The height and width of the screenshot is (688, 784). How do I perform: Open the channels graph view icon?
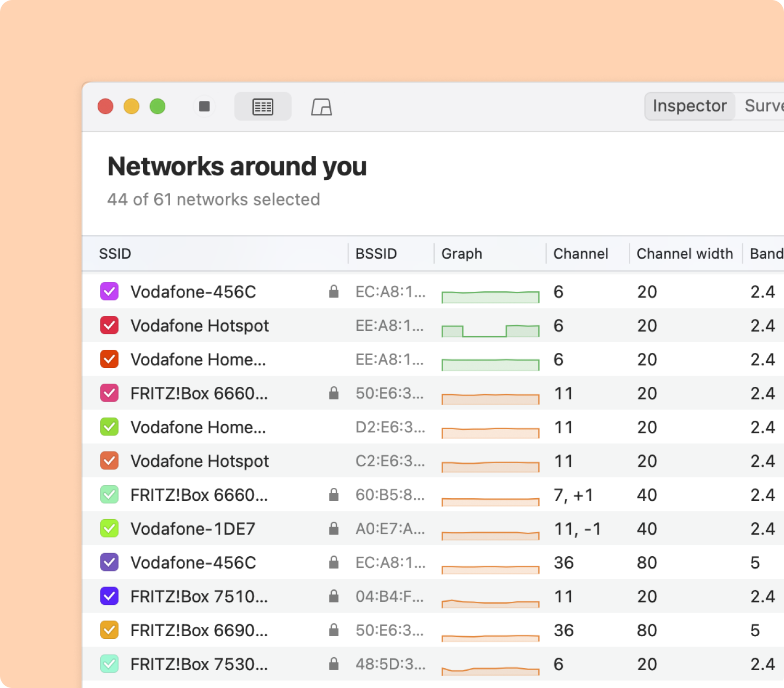321,107
